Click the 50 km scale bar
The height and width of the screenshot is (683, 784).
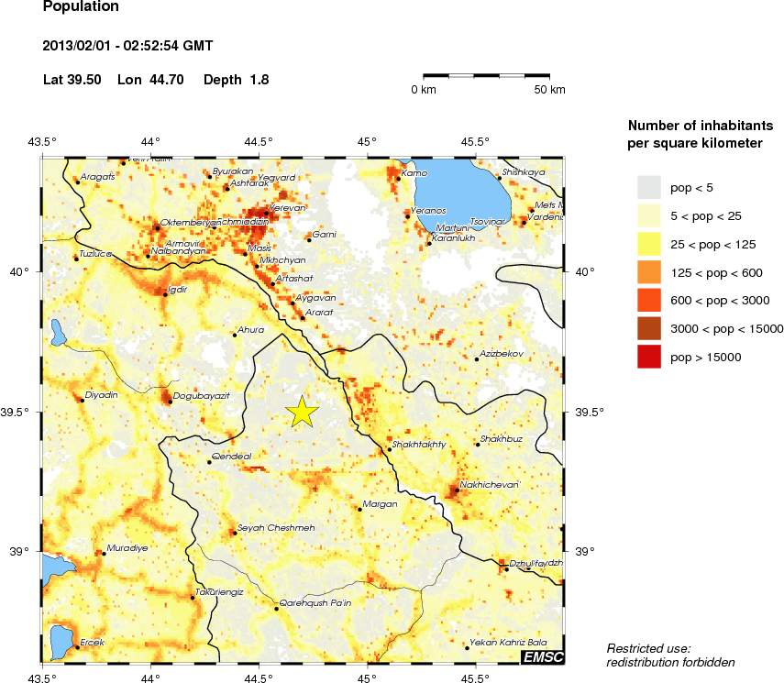486,73
